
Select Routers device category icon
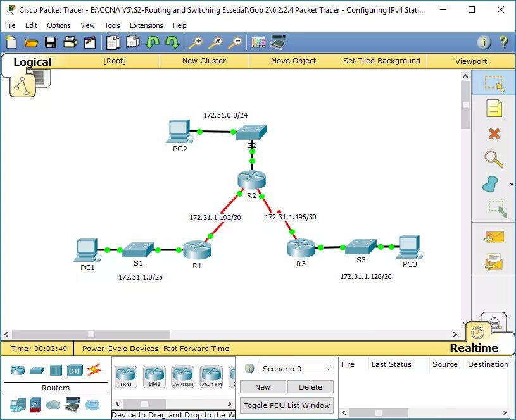pos(18,370)
